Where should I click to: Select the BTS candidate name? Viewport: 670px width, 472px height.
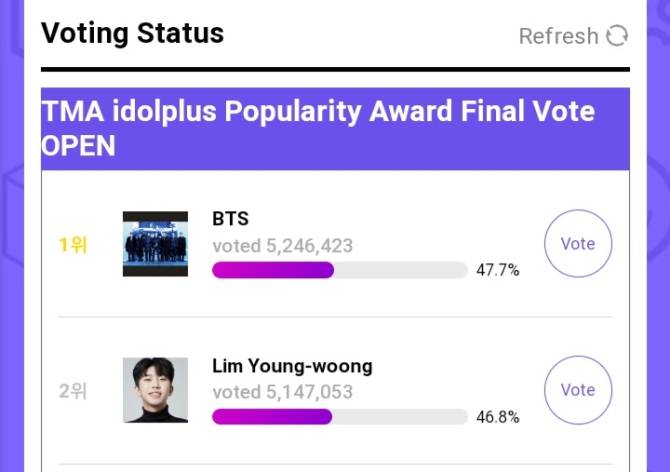click(x=230, y=219)
